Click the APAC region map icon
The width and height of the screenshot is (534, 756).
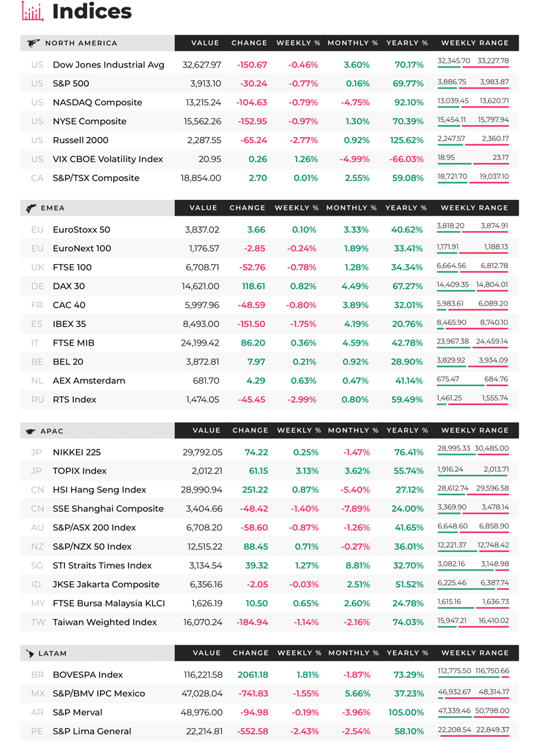click(x=30, y=431)
